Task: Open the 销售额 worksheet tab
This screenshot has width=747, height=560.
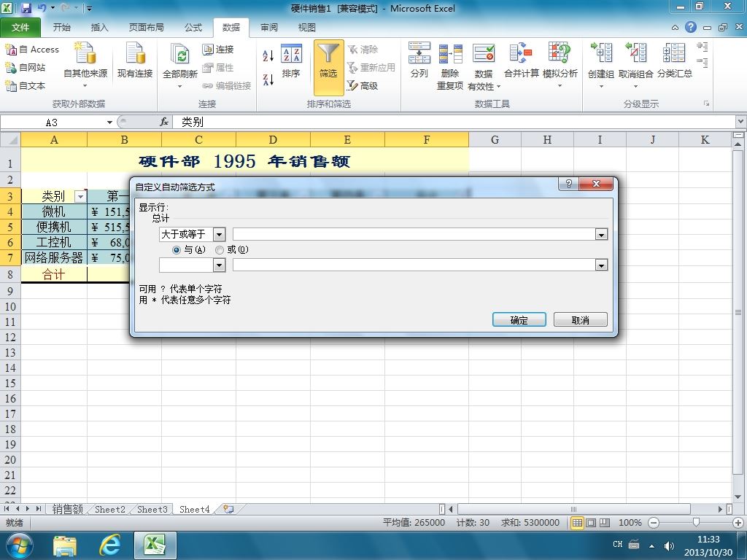Action: pos(67,509)
